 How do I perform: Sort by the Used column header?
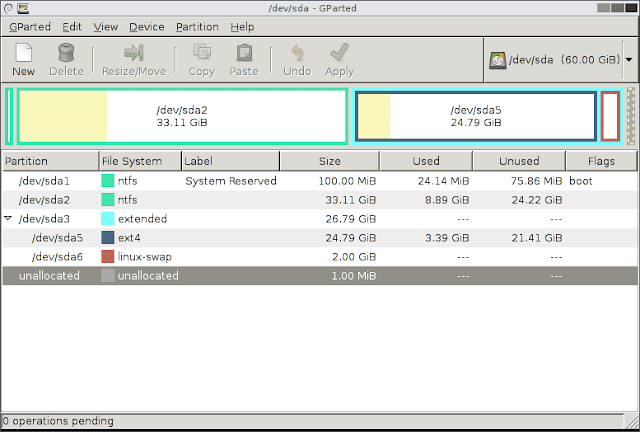click(x=426, y=161)
